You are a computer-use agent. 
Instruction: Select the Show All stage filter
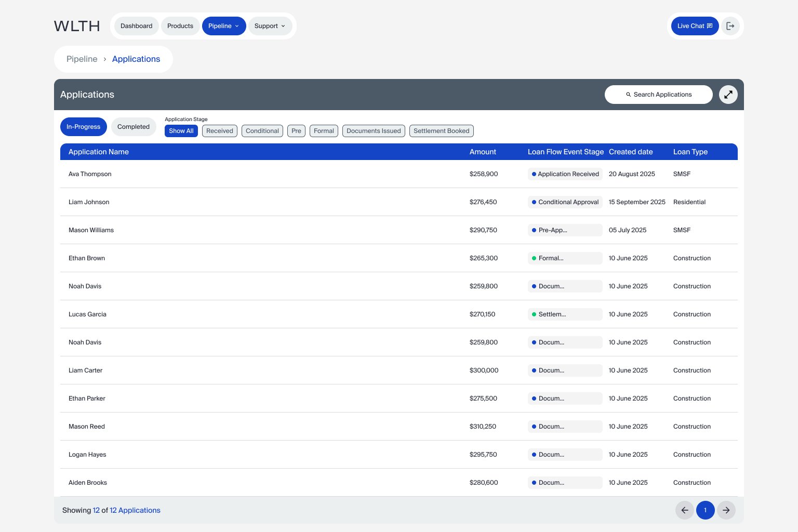(181, 131)
